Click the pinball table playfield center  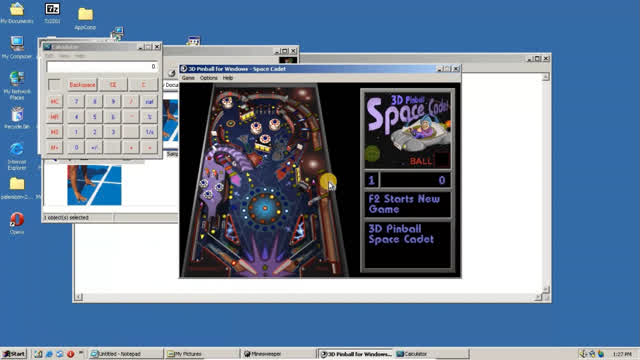point(264,181)
